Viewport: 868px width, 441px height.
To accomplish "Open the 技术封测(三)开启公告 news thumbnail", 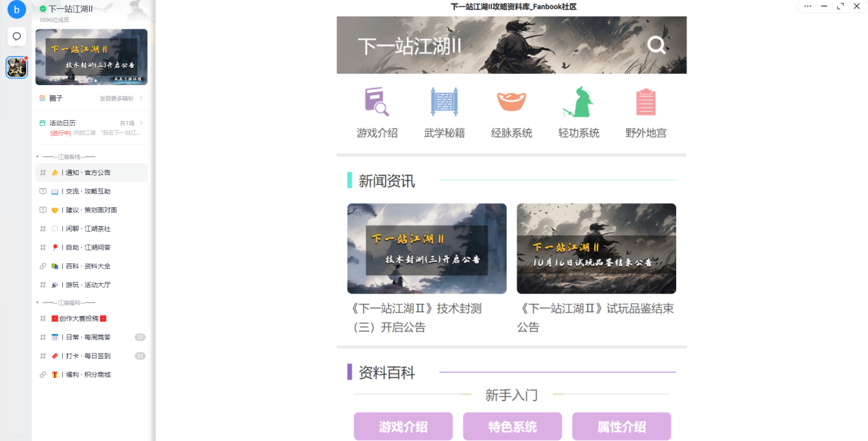I will (x=426, y=248).
